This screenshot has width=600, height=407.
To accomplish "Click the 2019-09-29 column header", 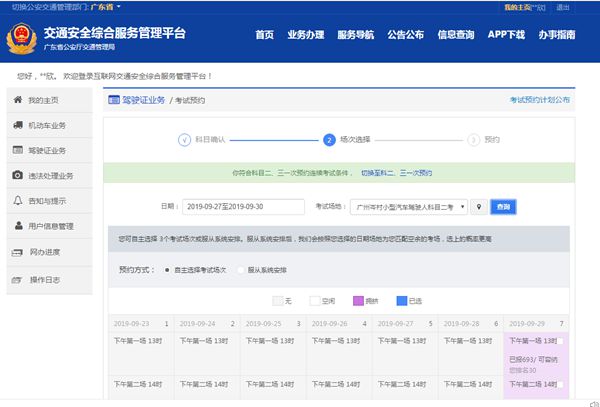I will [x=536, y=324].
